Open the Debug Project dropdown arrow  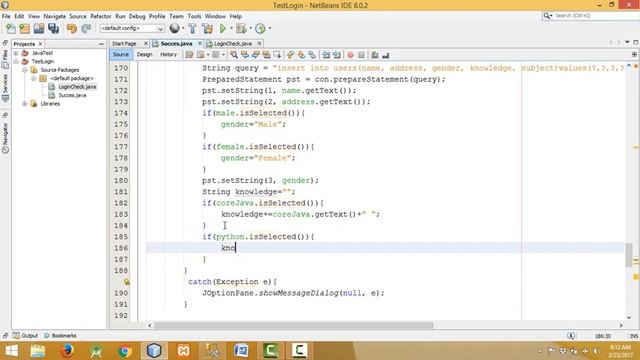[250, 28]
